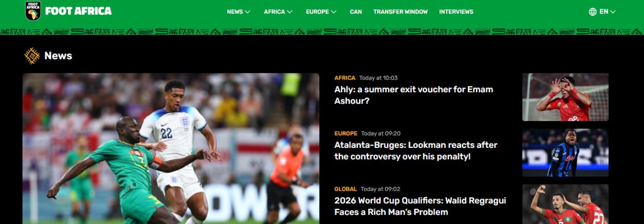This screenshot has height=224, width=644.
Task: Open the Lookman penalty controversy headline
Action: pos(416,151)
